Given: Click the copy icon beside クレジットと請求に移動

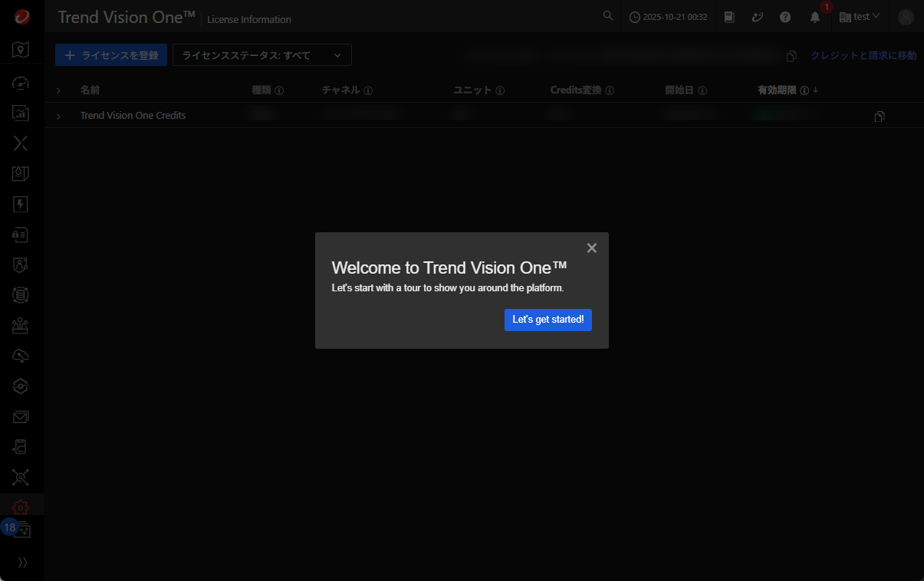Looking at the screenshot, I should 792,56.
